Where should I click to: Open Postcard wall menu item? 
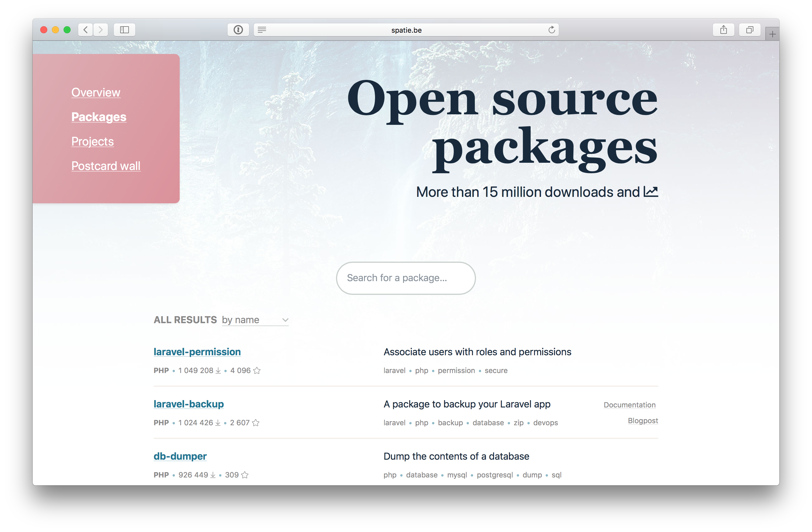(x=106, y=166)
